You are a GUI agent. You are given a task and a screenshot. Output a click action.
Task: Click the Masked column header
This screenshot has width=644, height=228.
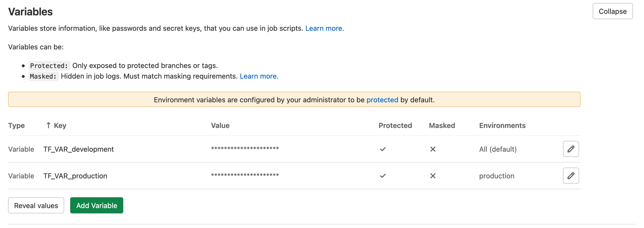coord(442,125)
